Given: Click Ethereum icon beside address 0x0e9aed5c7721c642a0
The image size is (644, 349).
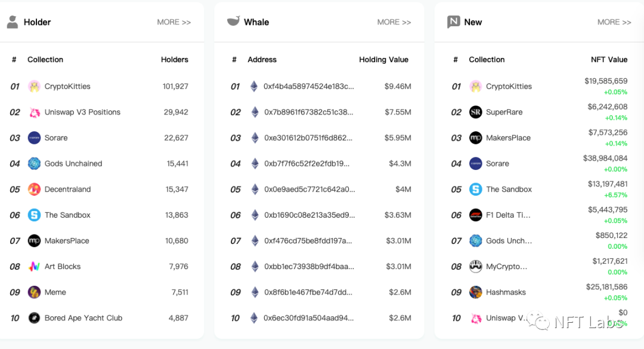Looking at the screenshot, I should [255, 189].
